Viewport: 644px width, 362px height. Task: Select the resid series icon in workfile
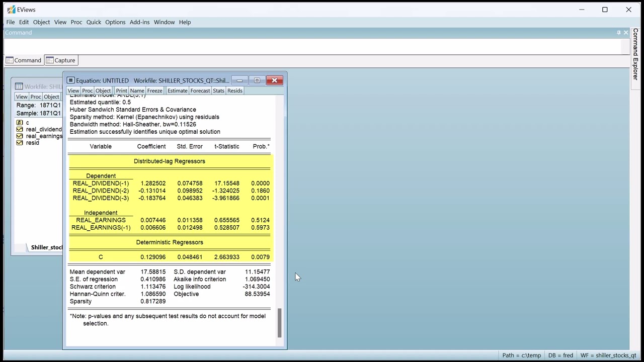click(20, 143)
